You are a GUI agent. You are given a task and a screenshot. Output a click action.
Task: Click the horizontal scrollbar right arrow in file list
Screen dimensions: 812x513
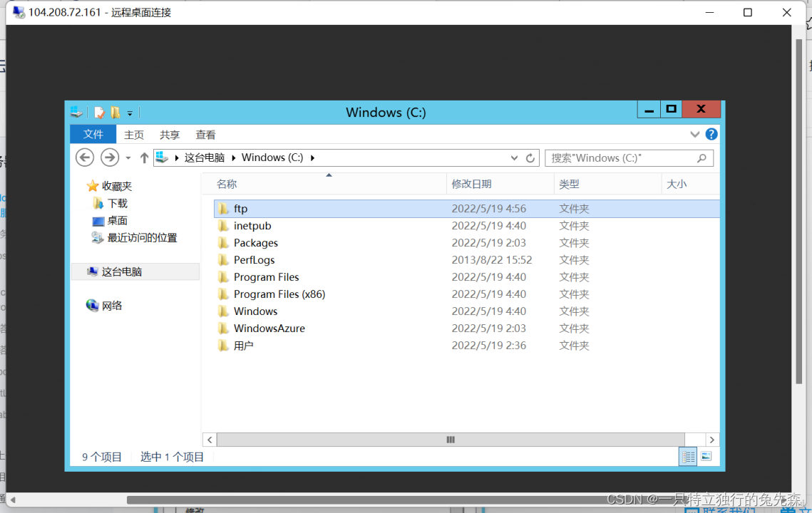coord(712,440)
